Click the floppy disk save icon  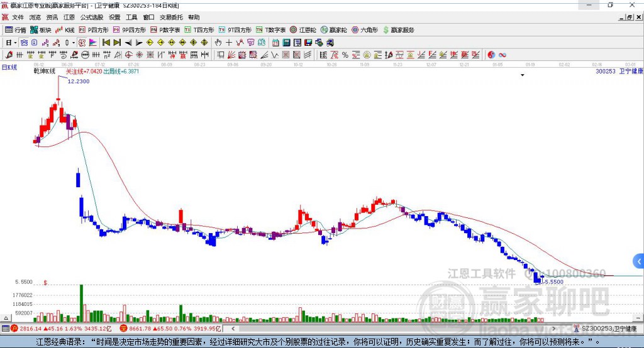pyautogui.click(x=308, y=43)
